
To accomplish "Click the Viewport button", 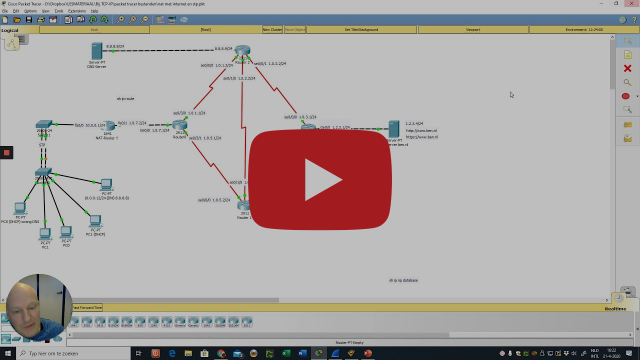I will (x=473, y=30).
